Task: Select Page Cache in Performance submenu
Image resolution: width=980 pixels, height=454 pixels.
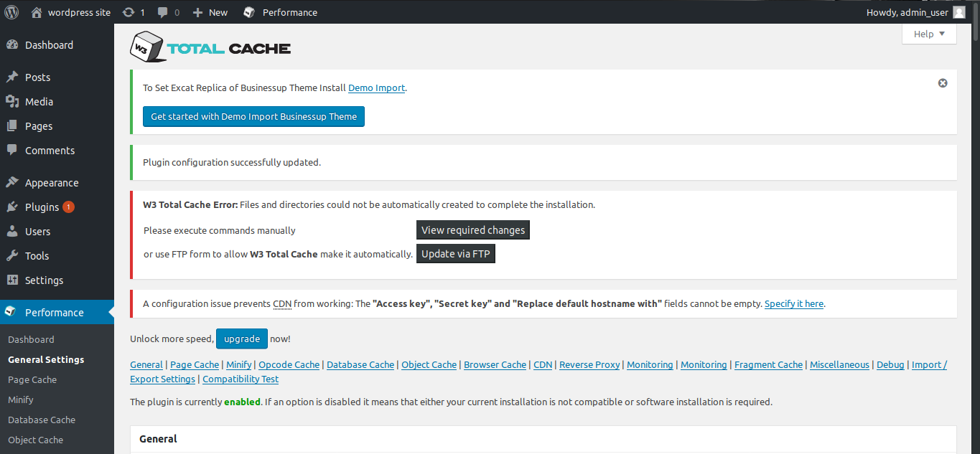Action: click(32, 379)
